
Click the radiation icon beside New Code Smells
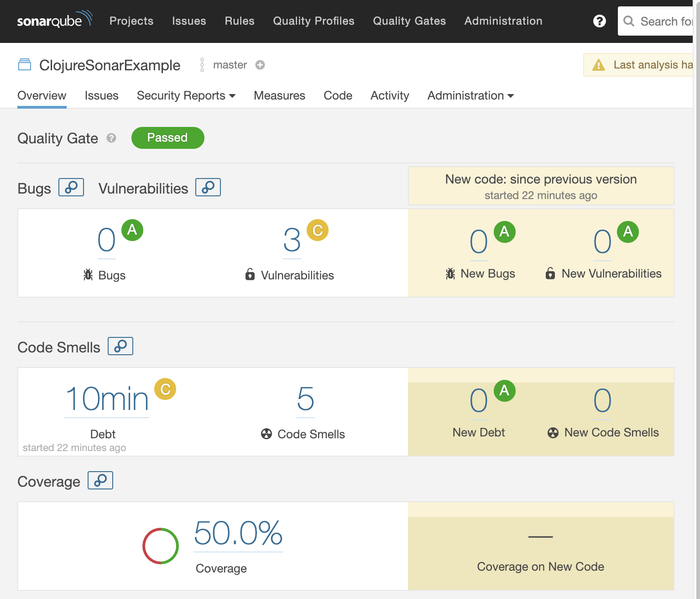coord(553,432)
